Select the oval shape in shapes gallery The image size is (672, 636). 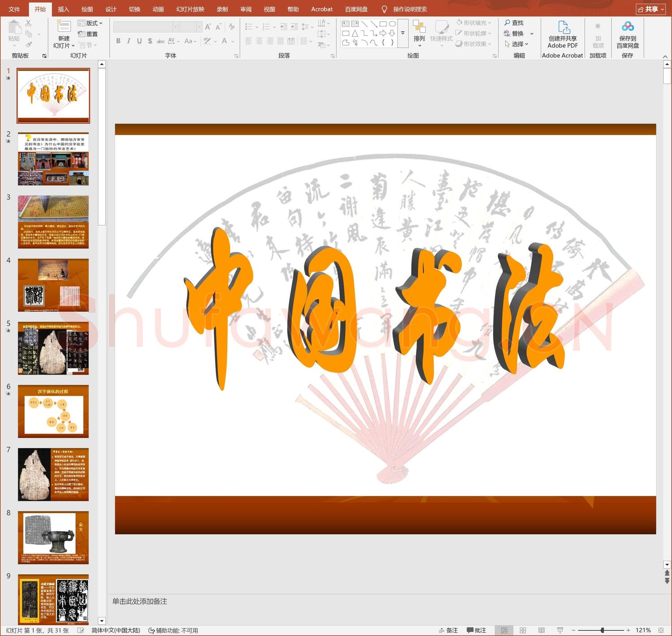pyautogui.click(x=392, y=24)
